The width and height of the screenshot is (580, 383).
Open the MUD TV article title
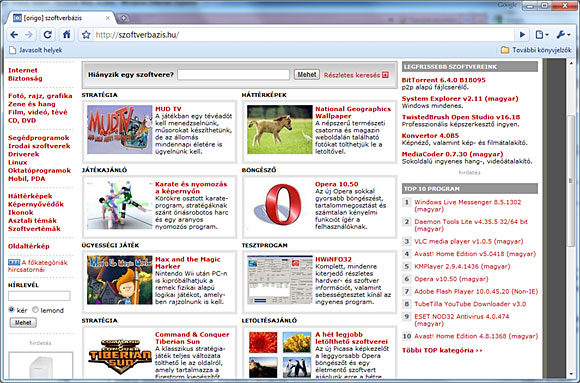click(x=168, y=109)
